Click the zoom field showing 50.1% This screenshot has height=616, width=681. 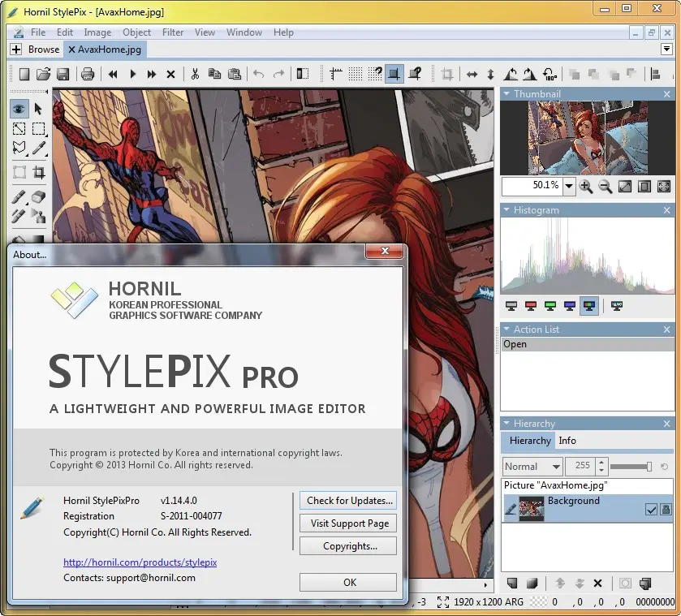[x=532, y=187]
